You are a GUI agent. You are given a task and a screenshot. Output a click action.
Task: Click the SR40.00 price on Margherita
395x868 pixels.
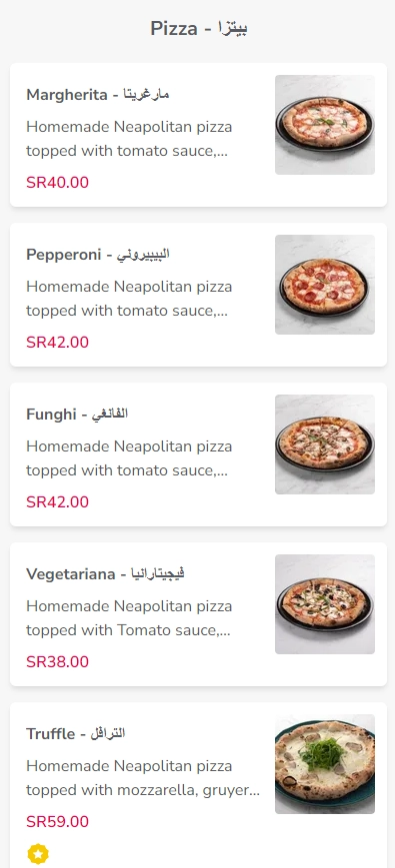(x=57, y=182)
